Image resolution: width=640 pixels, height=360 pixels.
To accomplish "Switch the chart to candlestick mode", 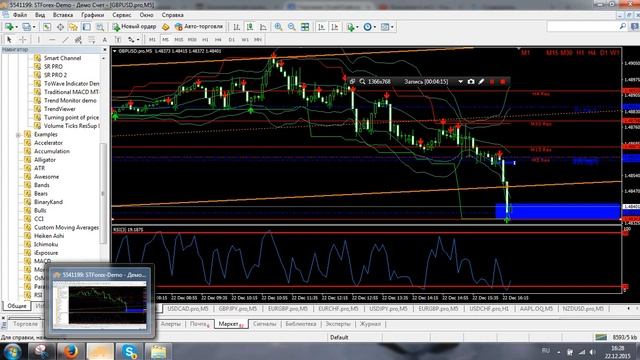I will point(250,27).
